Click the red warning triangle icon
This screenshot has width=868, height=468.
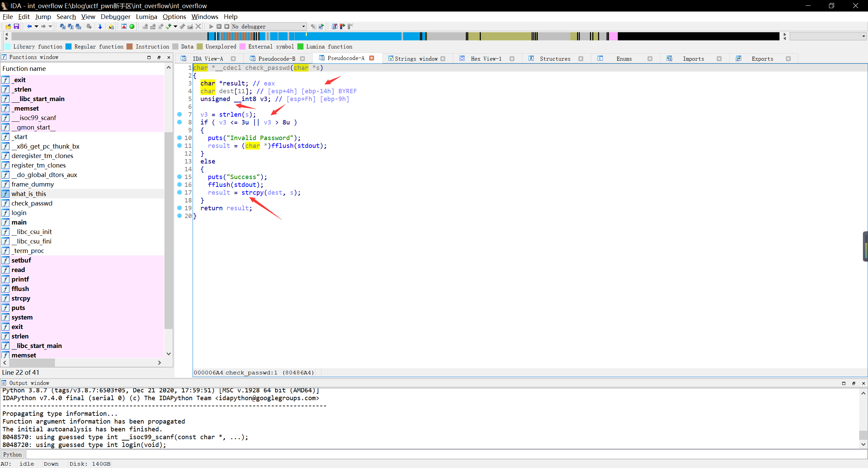tap(124, 26)
